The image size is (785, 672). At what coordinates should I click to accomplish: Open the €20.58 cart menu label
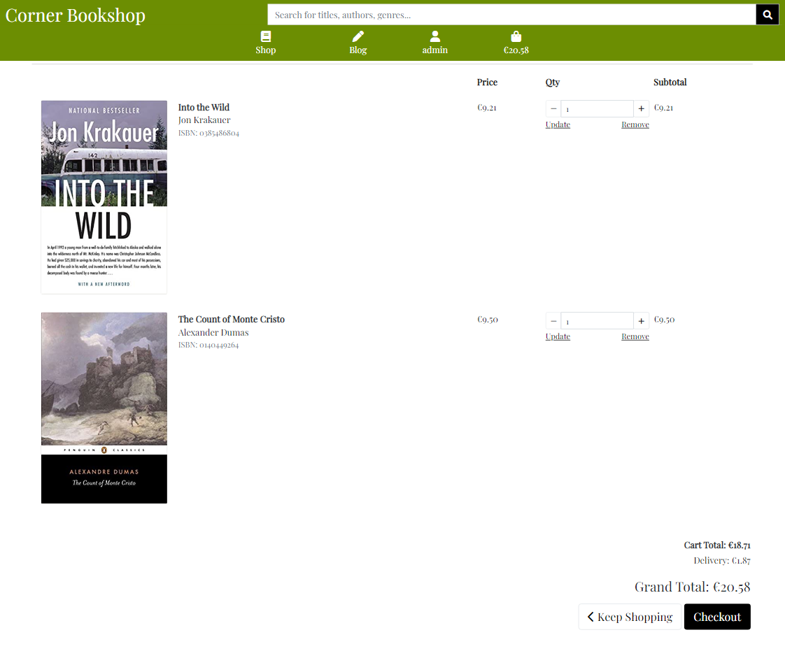pos(516,50)
